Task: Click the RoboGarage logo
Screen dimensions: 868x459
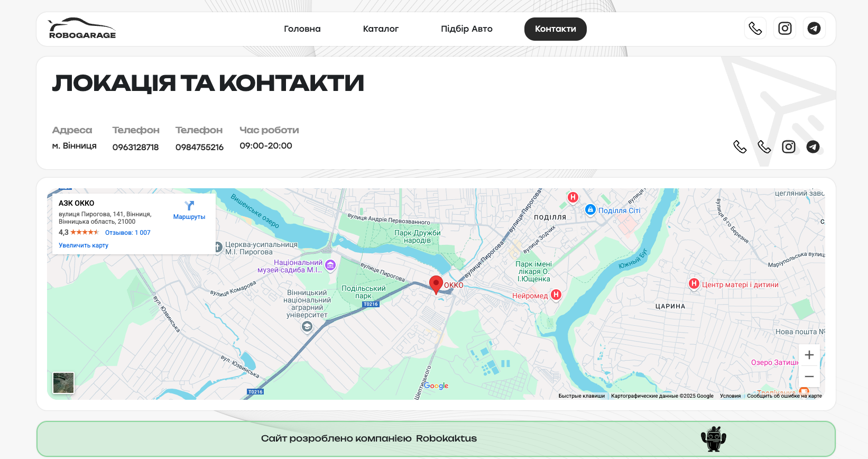Action: [82, 29]
